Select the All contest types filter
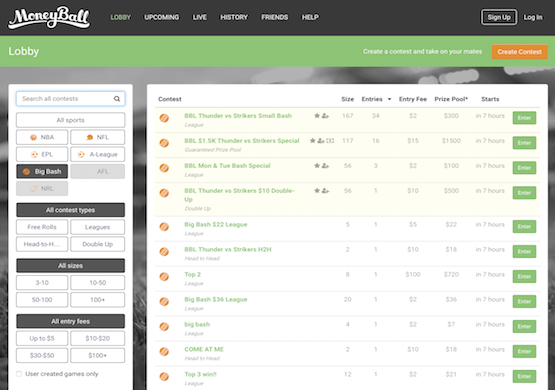 coord(70,210)
